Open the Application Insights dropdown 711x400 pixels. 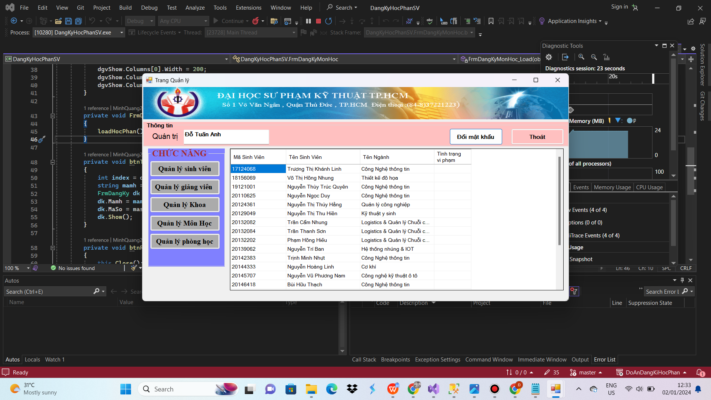coord(600,21)
